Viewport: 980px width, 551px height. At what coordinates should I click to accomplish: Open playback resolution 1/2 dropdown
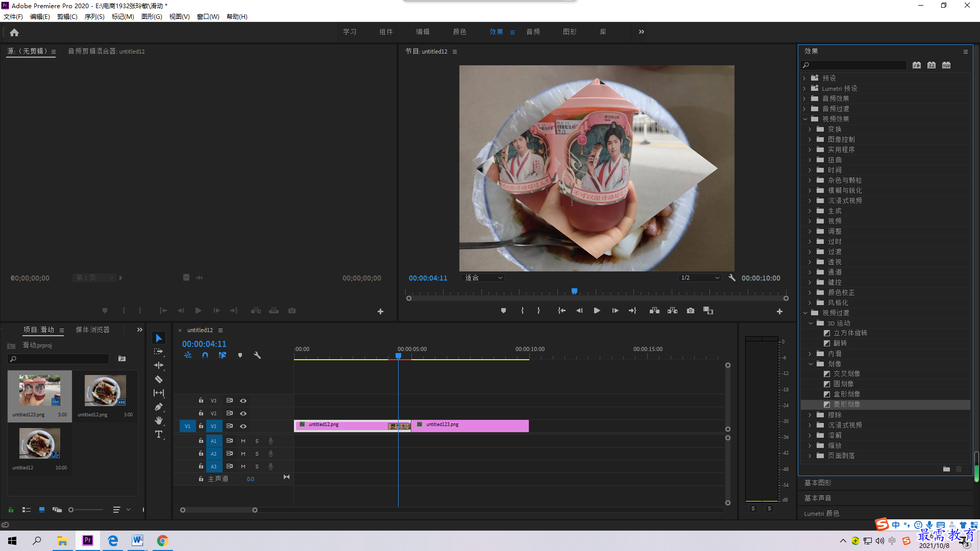coord(700,278)
